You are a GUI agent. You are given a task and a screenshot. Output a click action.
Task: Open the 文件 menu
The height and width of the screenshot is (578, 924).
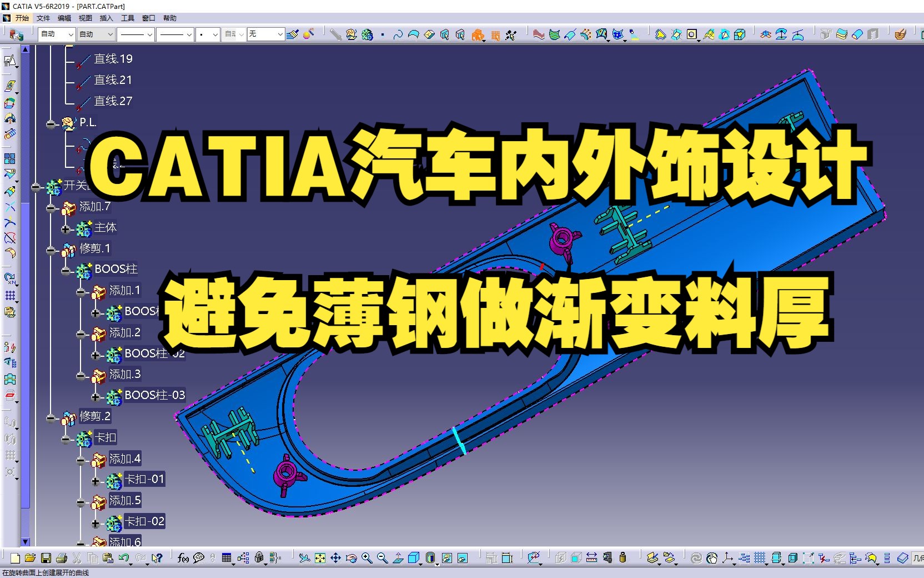click(x=43, y=18)
